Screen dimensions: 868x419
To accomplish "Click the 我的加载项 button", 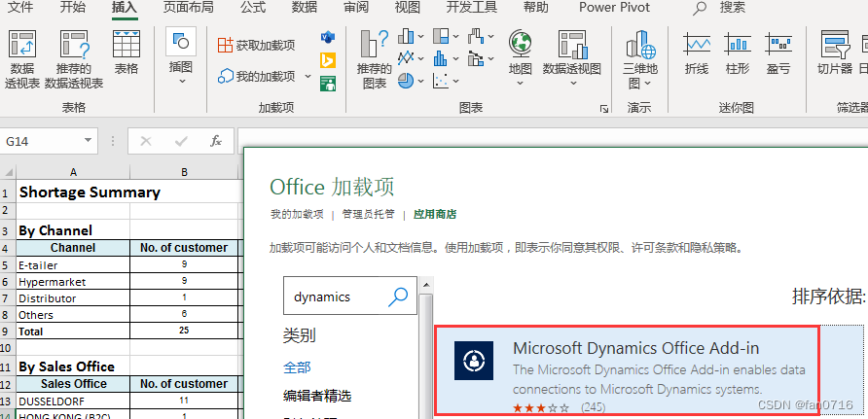I will (x=256, y=76).
